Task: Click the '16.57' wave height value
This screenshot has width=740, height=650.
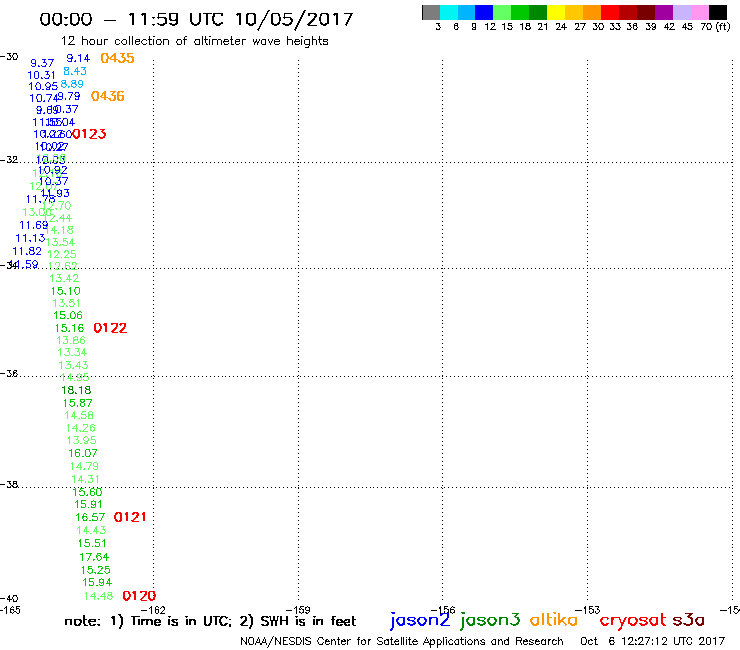Action: pyautogui.click(x=90, y=517)
